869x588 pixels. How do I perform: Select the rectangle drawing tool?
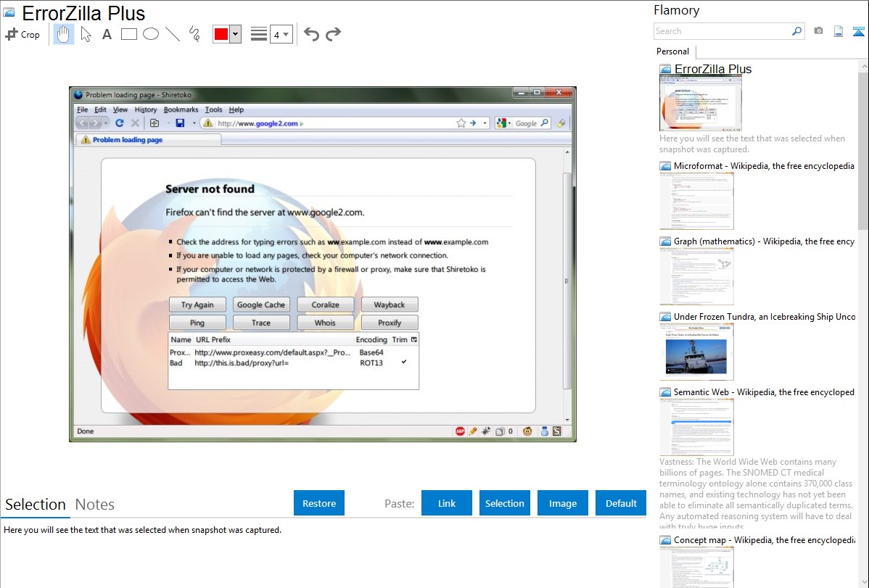click(x=128, y=34)
